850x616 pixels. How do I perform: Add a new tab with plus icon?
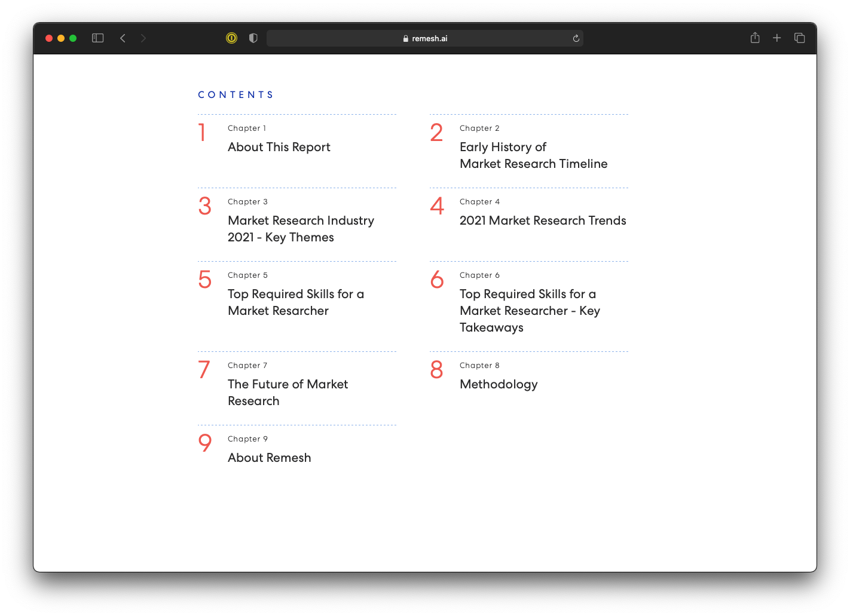(777, 38)
